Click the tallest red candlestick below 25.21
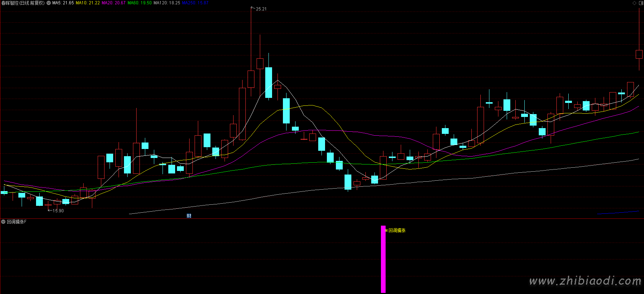The height and width of the screenshot is (294, 644). (x=251, y=79)
